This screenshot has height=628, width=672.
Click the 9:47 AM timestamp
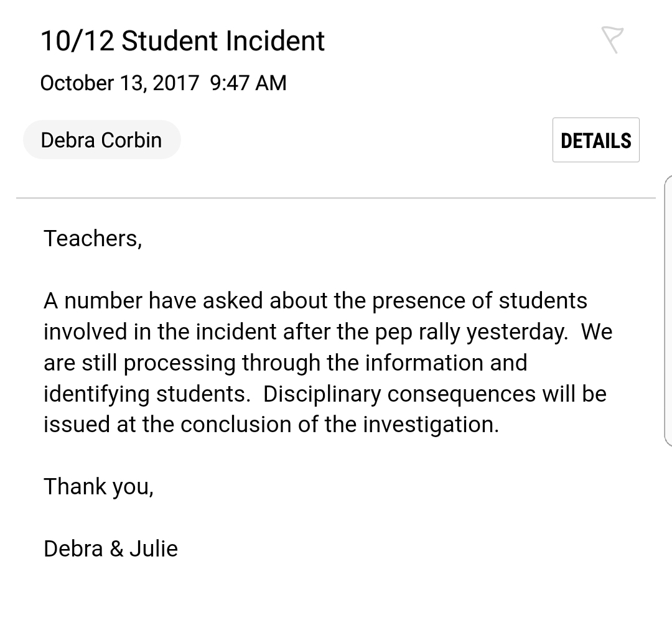coord(248,83)
